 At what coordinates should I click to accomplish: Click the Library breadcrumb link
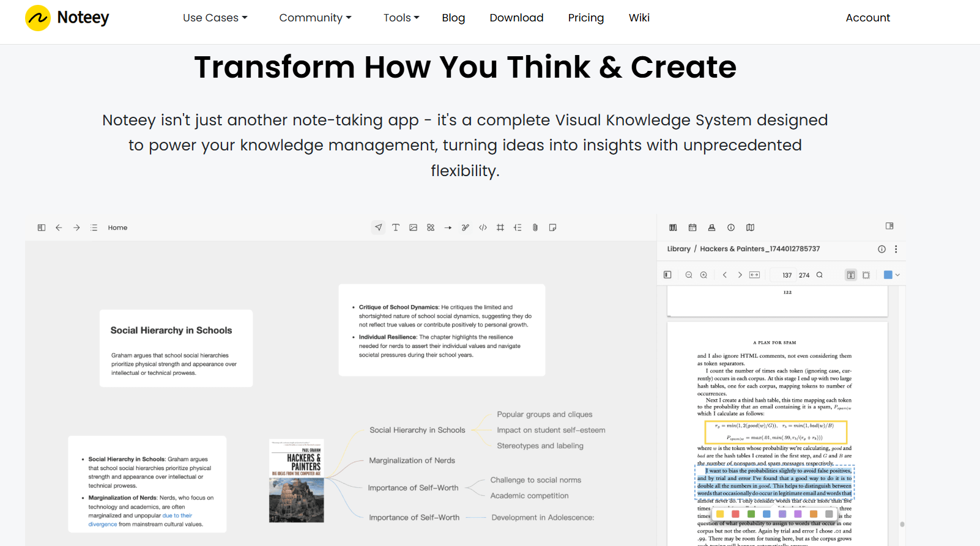click(x=678, y=249)
